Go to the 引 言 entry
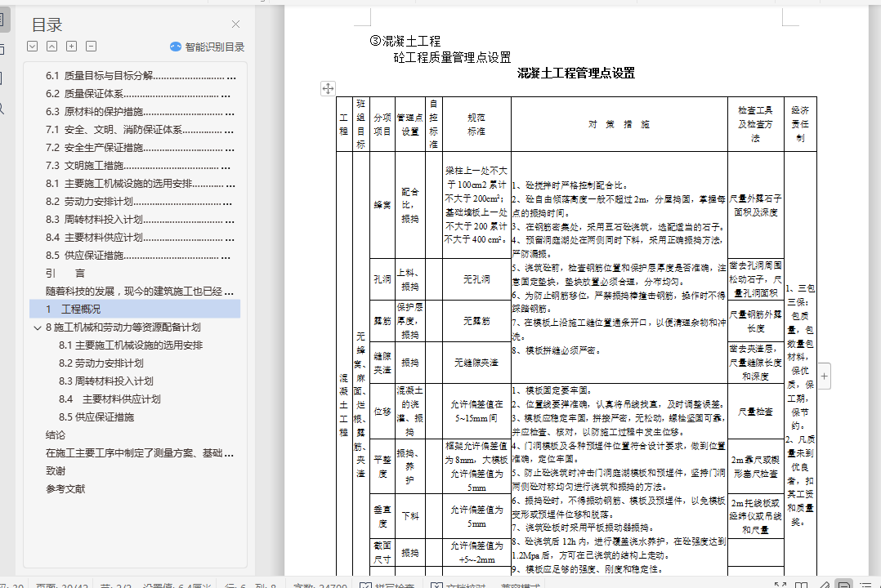Screen dimensions: 881x588 coord(65,274)
